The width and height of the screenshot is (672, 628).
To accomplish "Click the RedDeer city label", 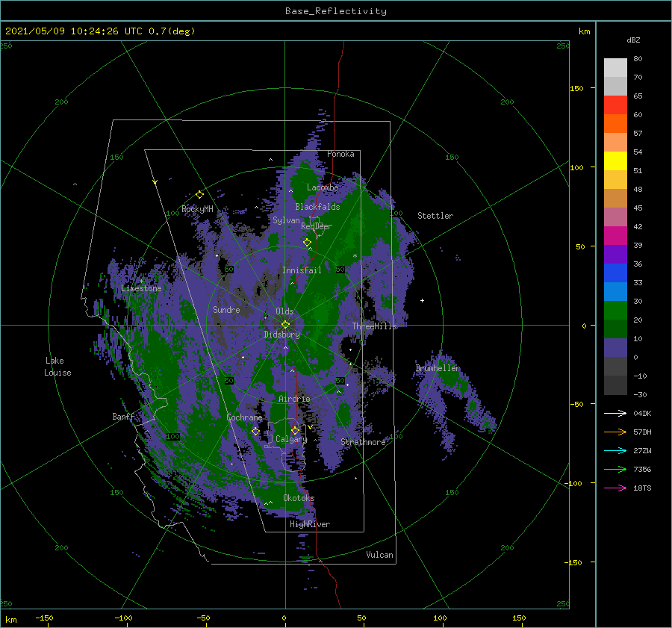I will [317, 226].
